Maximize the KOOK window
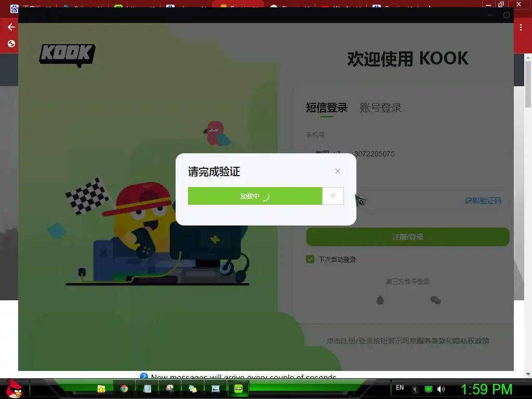The height and width of the screenshot is (399, 532). point(506,15)
